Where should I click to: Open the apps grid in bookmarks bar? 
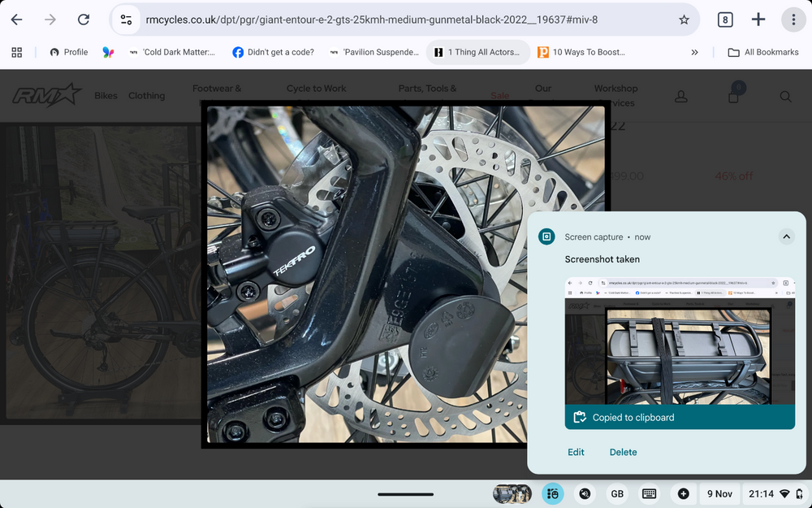(x=16, y=52)
